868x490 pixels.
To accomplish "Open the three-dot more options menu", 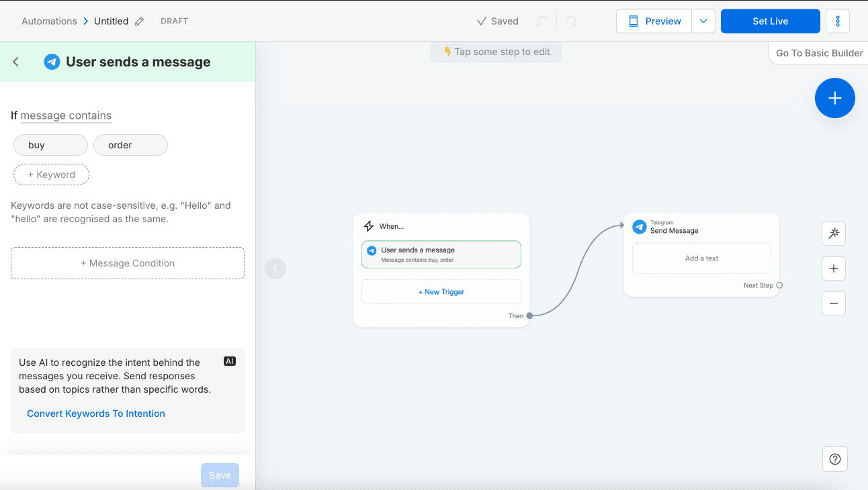I will click(x=838, y=21).
